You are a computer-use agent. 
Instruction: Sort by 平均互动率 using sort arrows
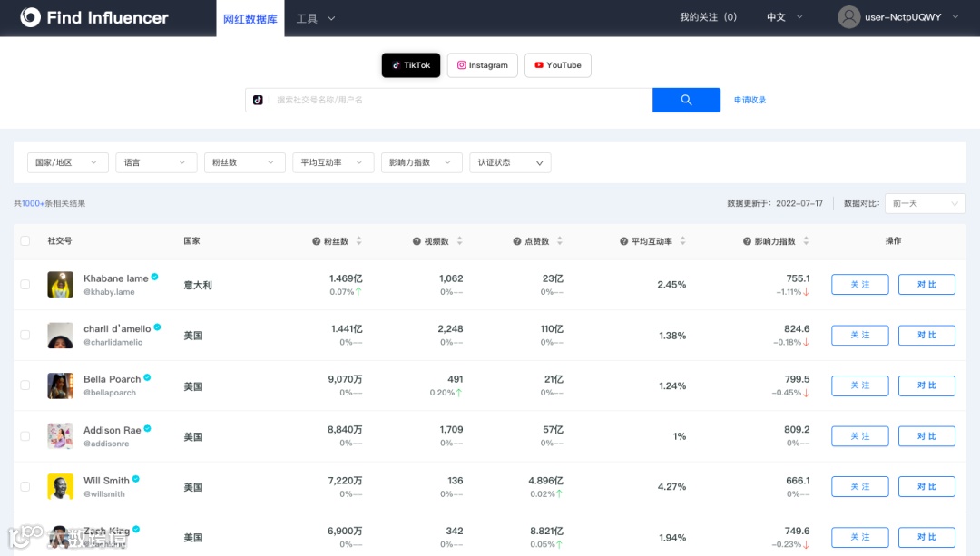(x=682, y=241)
